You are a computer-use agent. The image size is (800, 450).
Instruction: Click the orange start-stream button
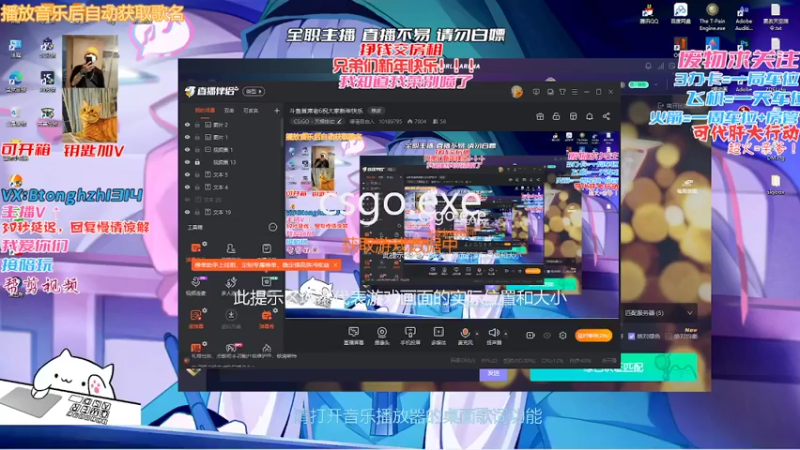(593, 336)
